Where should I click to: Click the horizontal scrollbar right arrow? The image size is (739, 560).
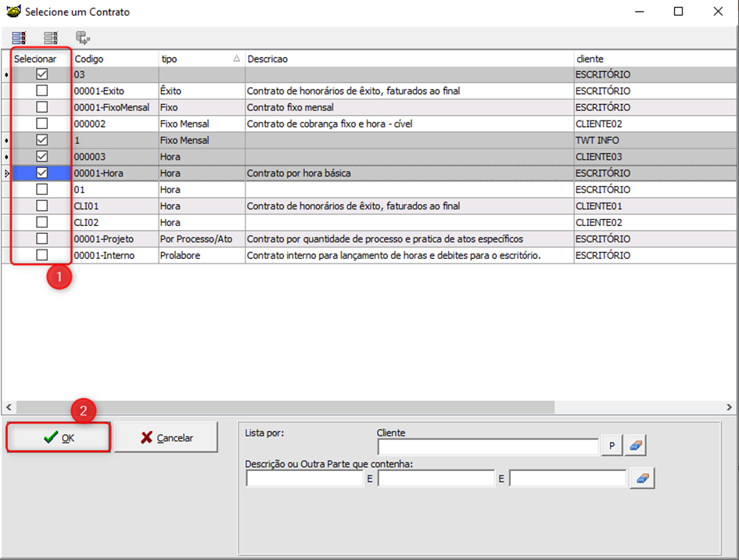[x=729, y=407]
